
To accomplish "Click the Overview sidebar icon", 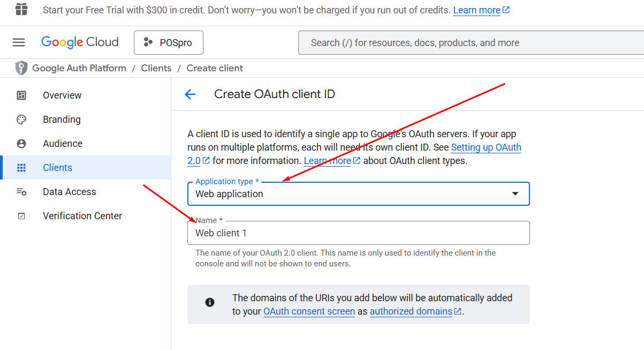I will 21,95.
